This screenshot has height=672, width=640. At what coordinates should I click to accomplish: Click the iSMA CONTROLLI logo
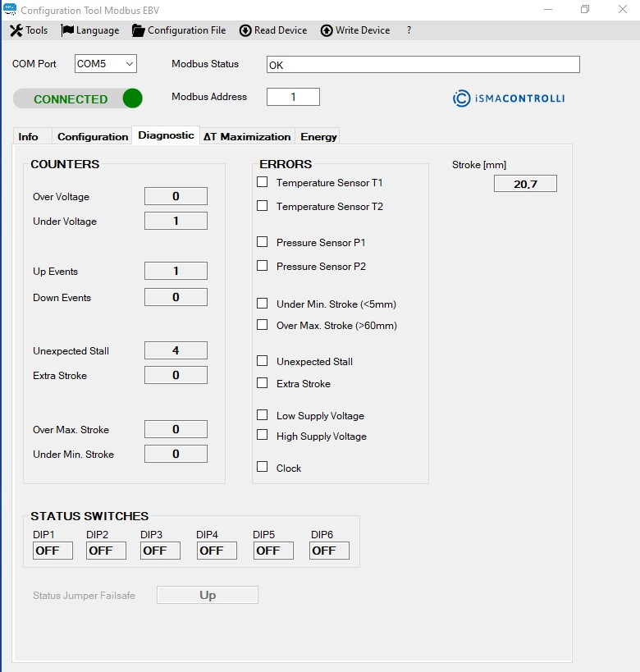(509, 98)
